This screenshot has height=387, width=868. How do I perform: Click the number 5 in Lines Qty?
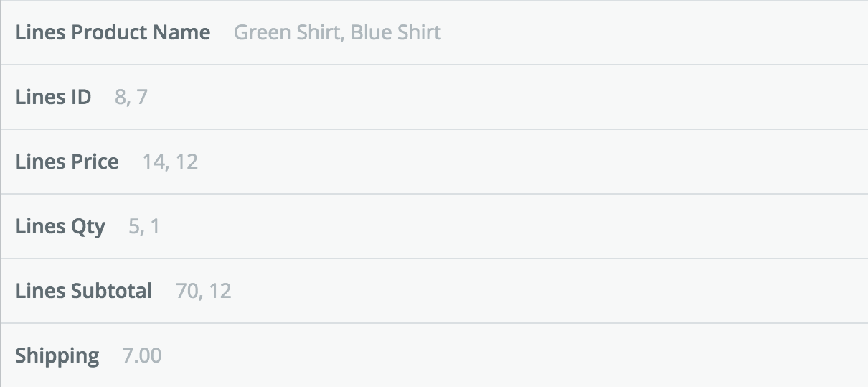(x=133, y=226)
